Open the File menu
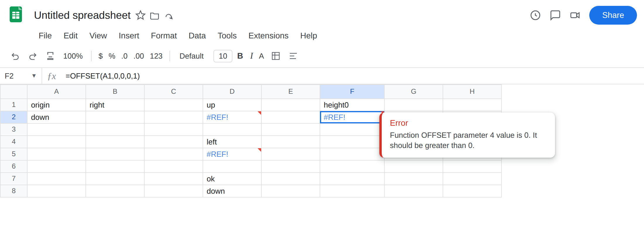644x252 pixels. [45, 36]
